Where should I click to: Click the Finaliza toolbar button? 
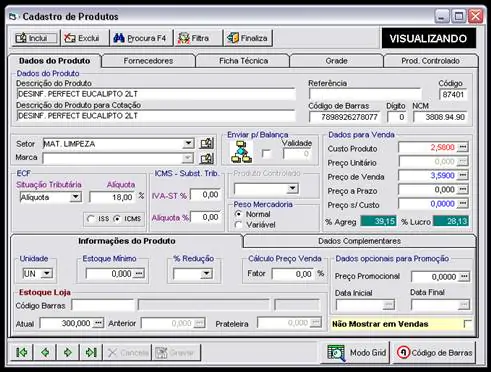pos(248,38)
